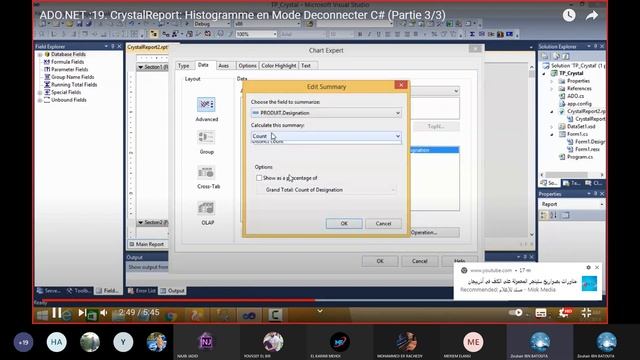Select Formula Fields in Field Explorer
640x360 pixels.
click(x=67, y=62)
